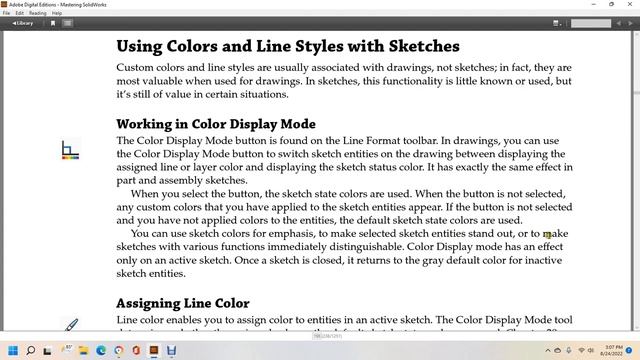Click the page number indicator at the bottom

[x=327, y=336]
